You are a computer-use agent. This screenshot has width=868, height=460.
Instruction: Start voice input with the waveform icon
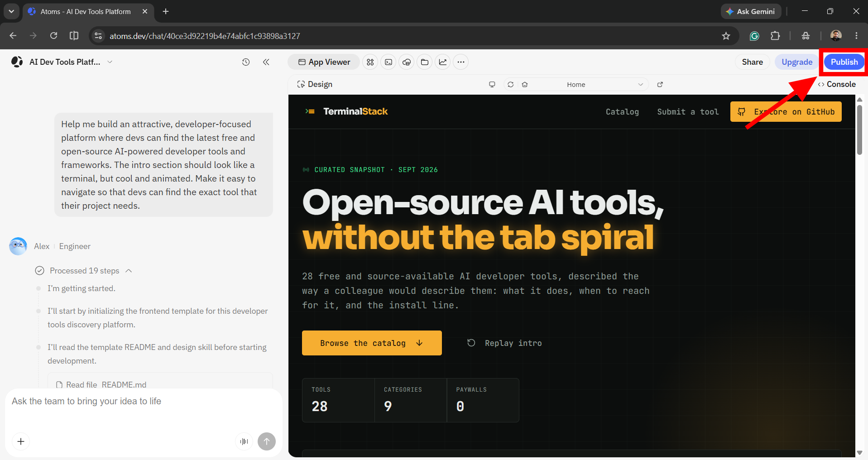[244, 441]
